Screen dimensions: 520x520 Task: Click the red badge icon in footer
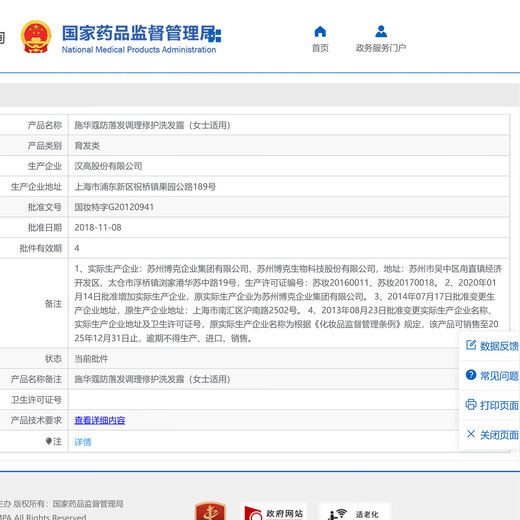[x=210, y=511]
